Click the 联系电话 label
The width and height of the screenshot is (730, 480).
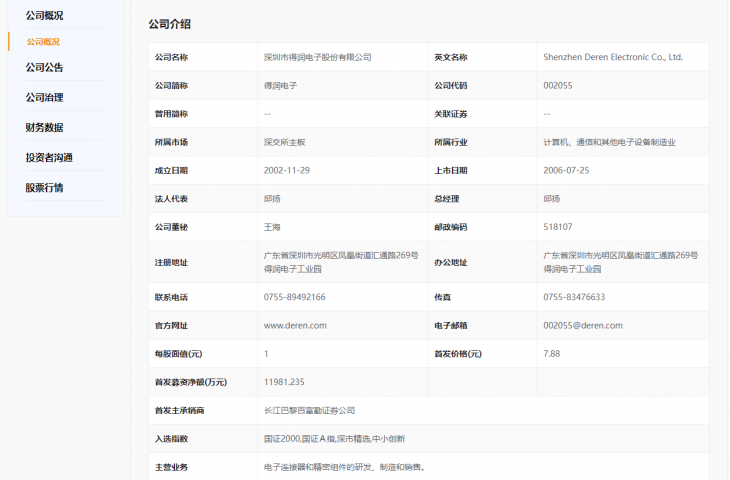171,297
